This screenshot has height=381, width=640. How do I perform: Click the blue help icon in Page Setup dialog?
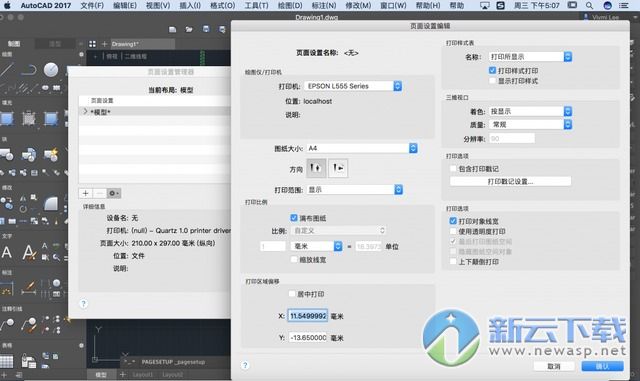[x=245, y=365]
